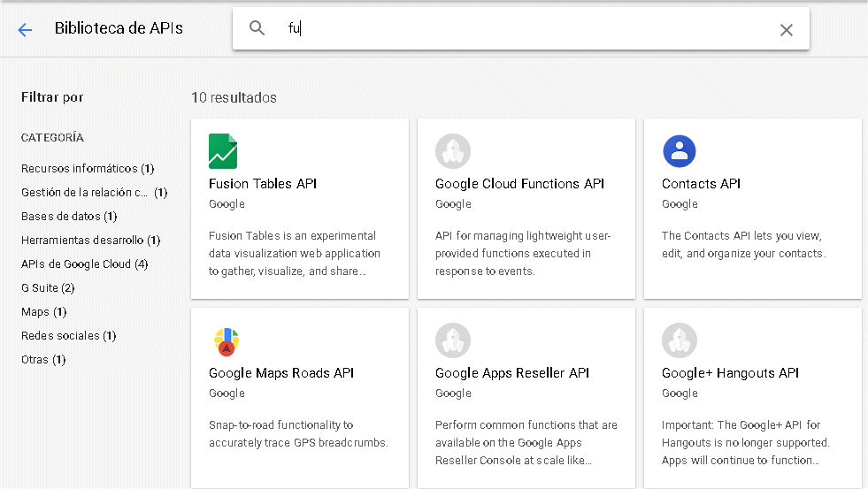The image size is (868, 489).
Task: Filter by Bases de datos (1)
Action: click(x=69, y=217)
